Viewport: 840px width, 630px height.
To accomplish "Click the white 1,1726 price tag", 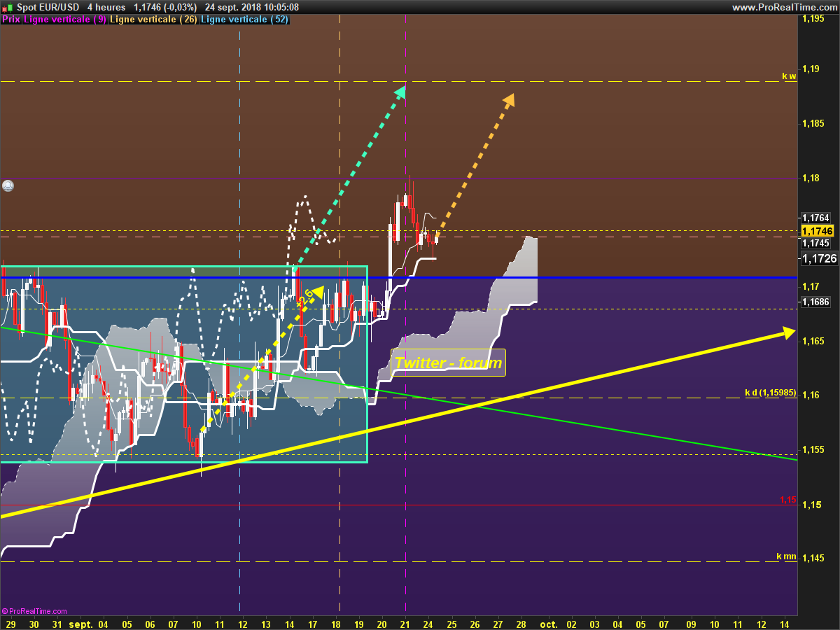I will pyautogui.click(x=819, y=259).
